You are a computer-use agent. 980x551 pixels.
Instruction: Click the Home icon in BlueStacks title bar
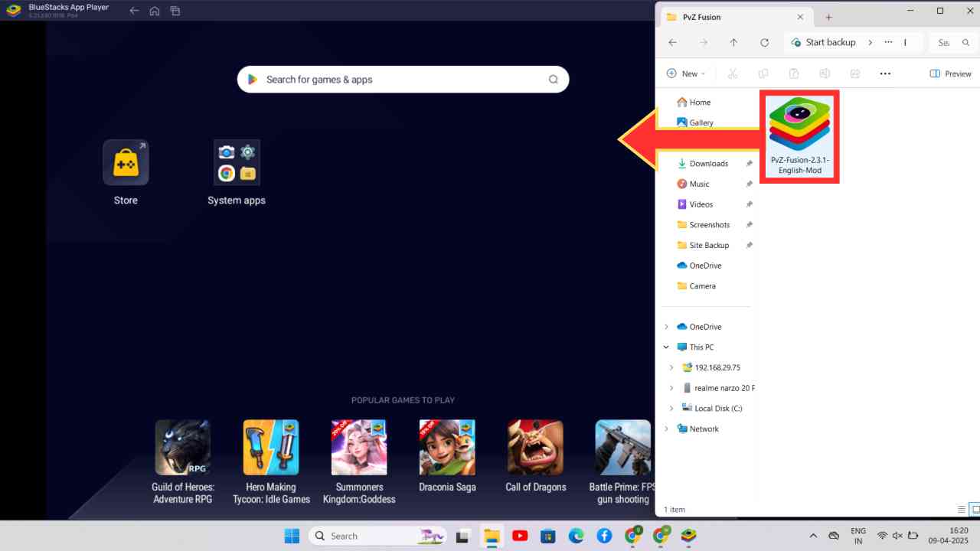point(155,11)
